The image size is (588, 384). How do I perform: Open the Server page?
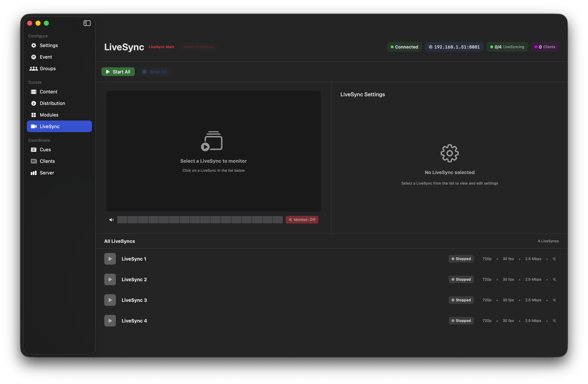59,173
